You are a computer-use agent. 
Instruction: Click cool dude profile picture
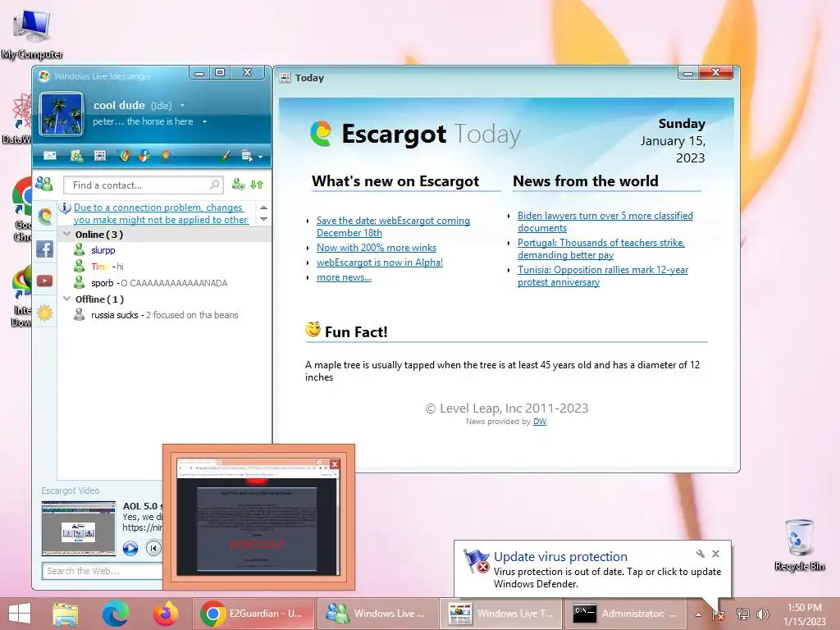coord(62,113)
